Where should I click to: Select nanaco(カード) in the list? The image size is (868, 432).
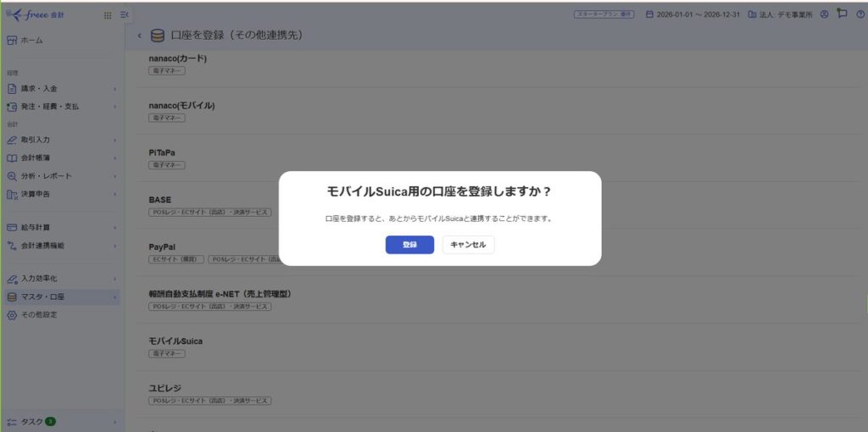point(178,58)
